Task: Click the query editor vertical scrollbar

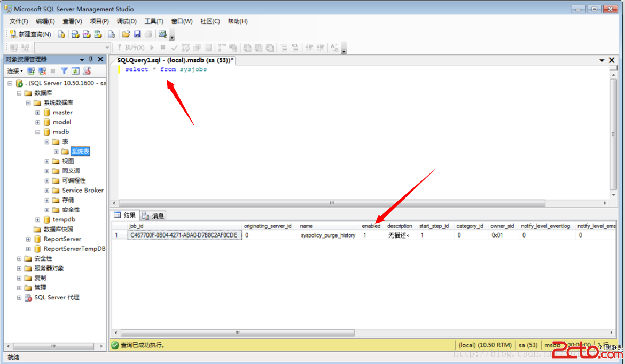Action: (x=613, y=134)
